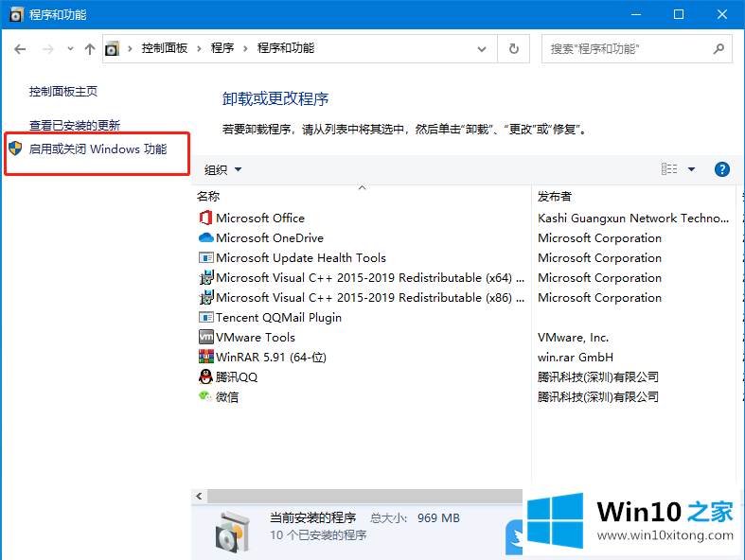Click the Visual C++ (x86) installer icon
745x560 pixels.
click(205, 297)
